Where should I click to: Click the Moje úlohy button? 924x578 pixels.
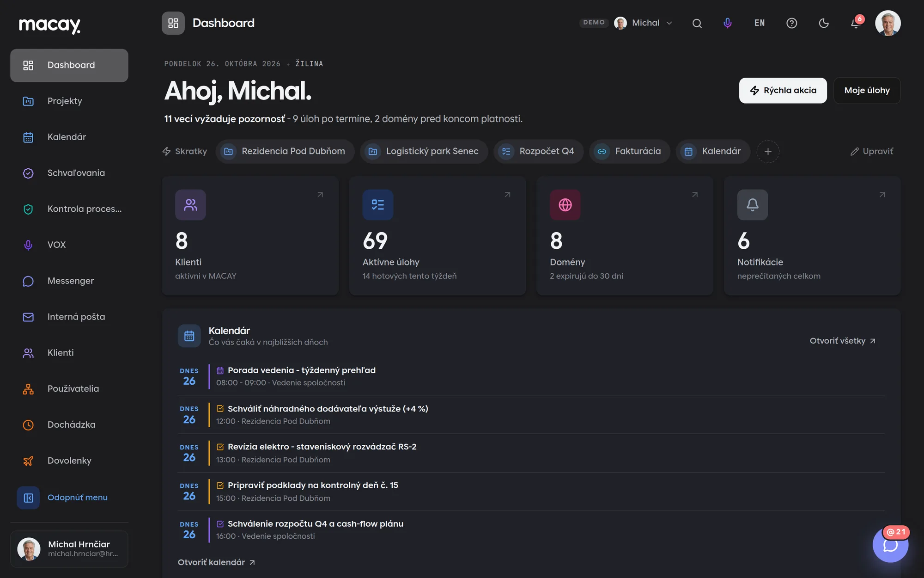[x=867, y=91]
